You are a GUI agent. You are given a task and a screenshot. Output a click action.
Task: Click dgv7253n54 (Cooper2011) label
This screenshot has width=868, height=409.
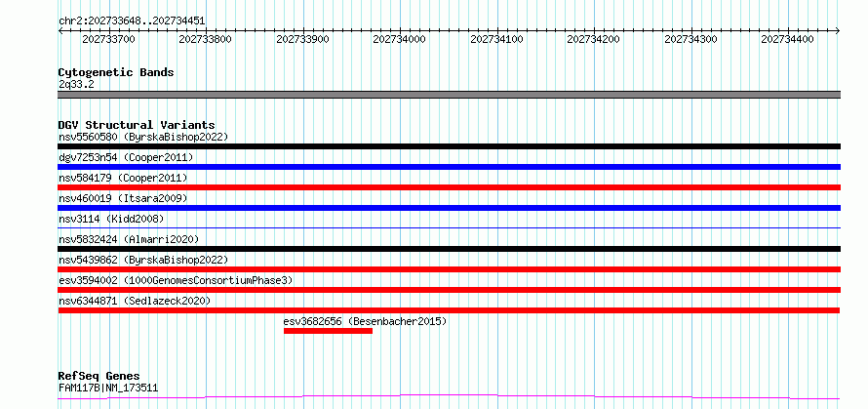point(126,157)
